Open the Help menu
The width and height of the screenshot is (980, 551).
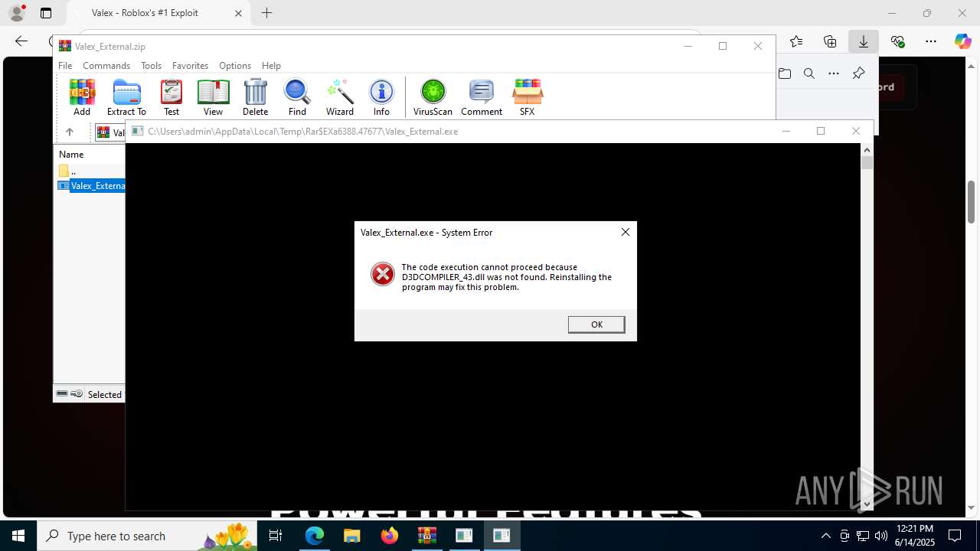(x=271, y=66)
